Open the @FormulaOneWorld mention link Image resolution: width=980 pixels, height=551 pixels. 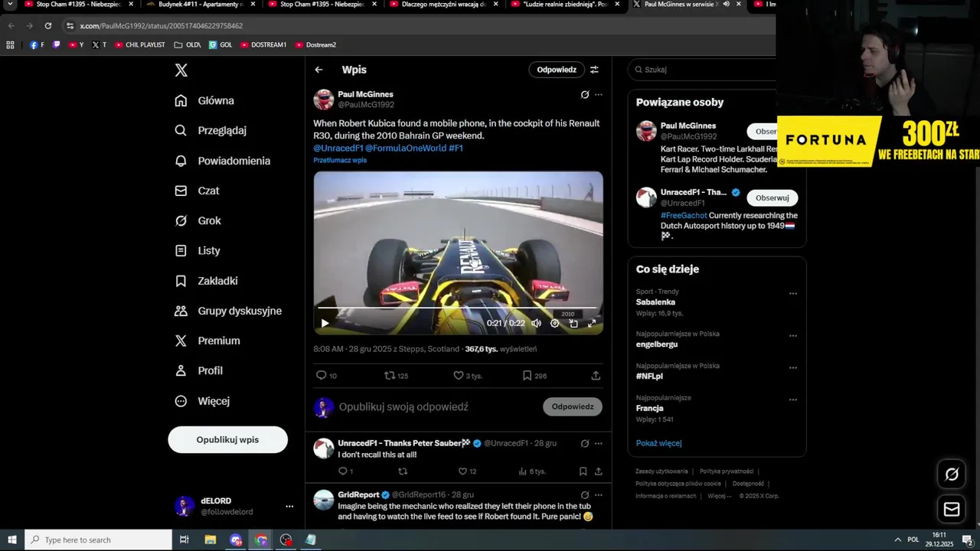click(x=406, y=148)
